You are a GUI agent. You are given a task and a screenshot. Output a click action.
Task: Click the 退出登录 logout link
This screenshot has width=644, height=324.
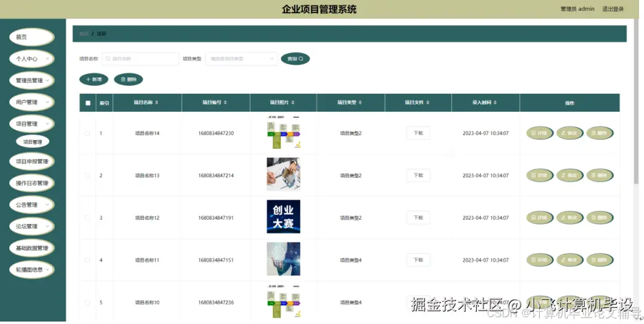613,9
